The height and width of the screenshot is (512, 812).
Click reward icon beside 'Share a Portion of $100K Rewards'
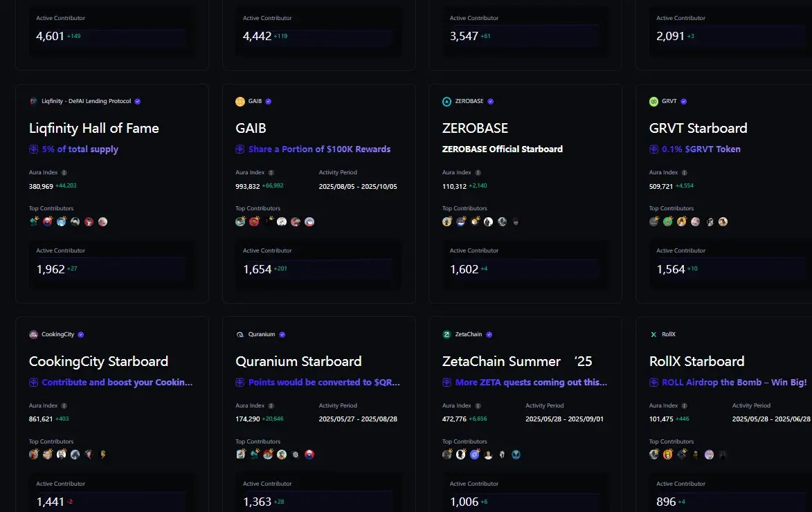click(x=240, y=149)
